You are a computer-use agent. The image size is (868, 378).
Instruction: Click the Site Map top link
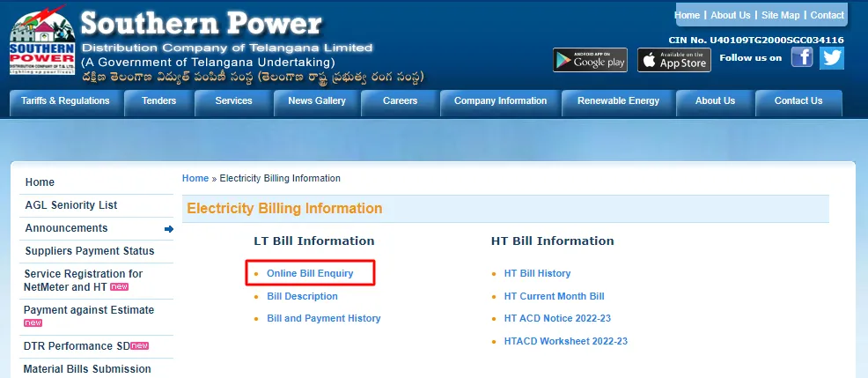coord(780,15)
